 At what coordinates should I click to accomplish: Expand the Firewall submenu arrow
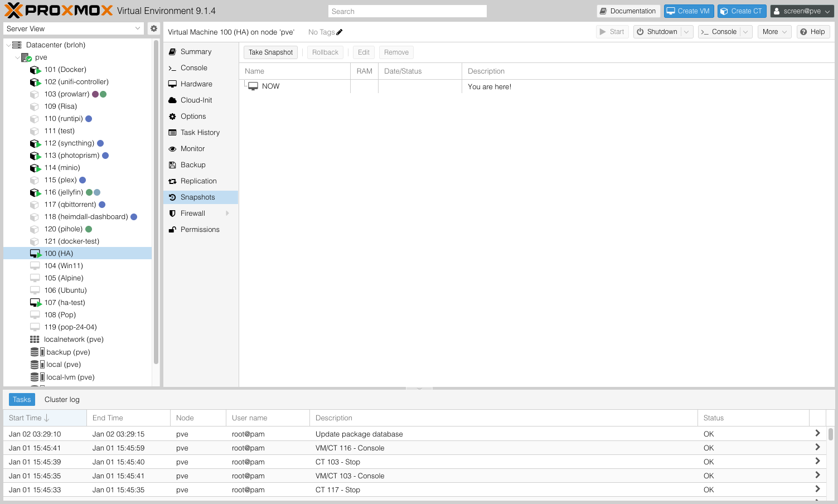pos(227,214)
